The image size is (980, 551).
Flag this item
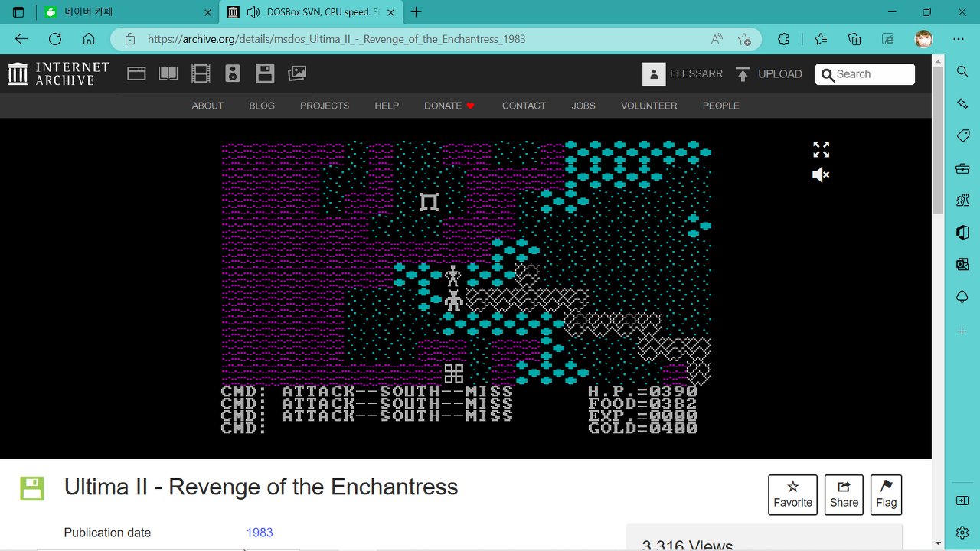pyautogui.click(x=886, y=494)
